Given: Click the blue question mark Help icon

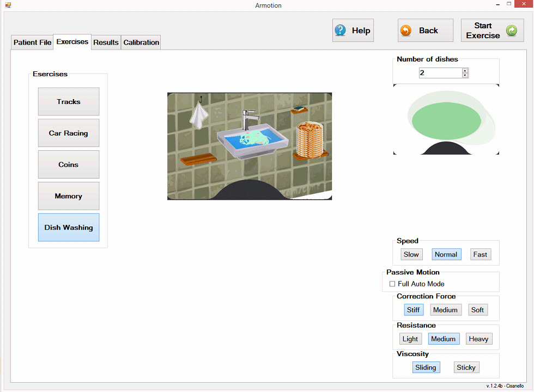Looking at the screenshot, I should tap(340, 30).
